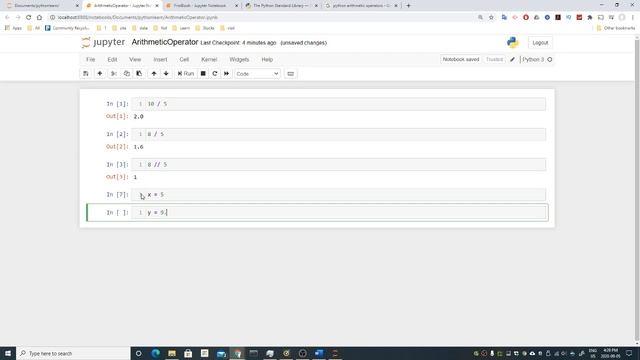
Task: Open Community Recycle bookmark
Action: tap(67, 28)
